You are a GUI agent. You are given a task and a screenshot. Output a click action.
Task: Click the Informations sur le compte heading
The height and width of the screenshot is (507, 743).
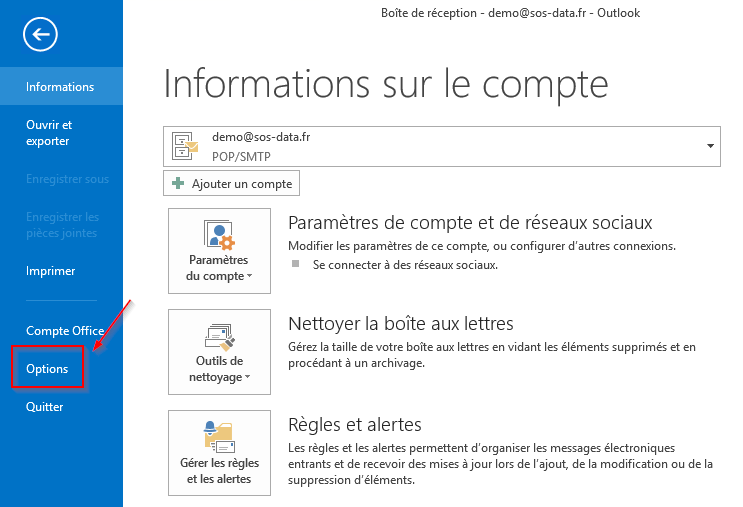pyautogui.click(x=385, y=82)
